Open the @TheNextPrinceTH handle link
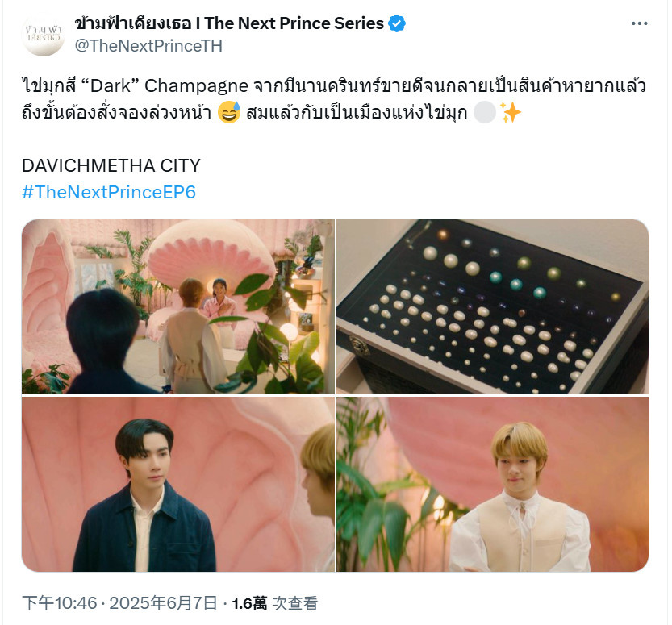672x625 pixels. point(148,46)
